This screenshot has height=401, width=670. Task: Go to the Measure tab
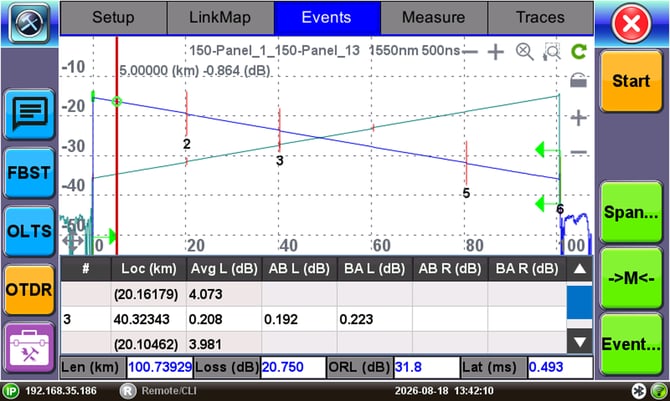pos(434,18)
